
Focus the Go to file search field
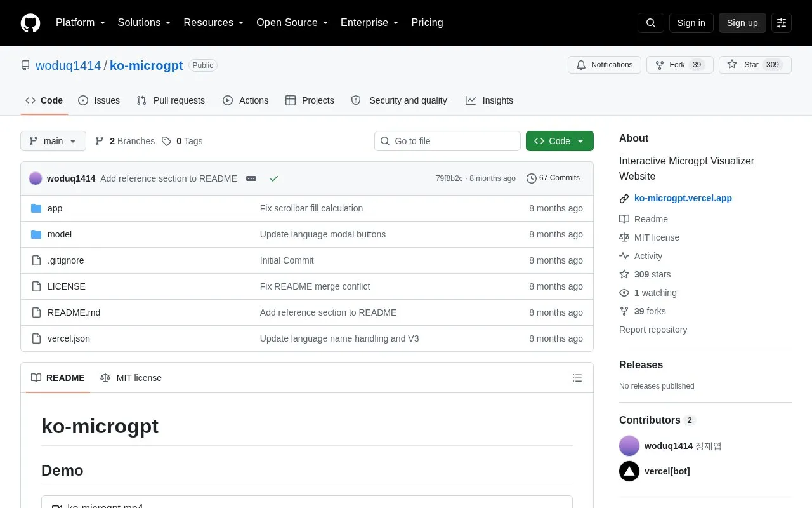coord(447,141)
